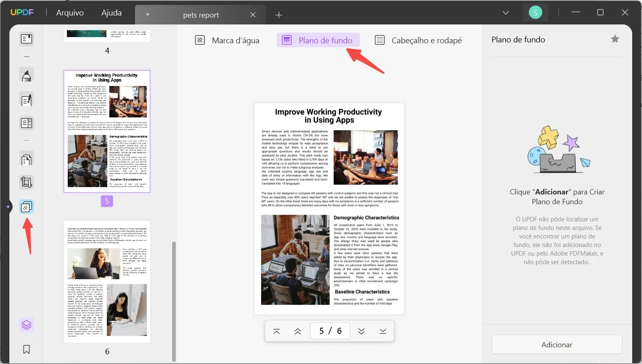
Task: Click the thumbnail panel scrollbar
Action: point(174,302)
